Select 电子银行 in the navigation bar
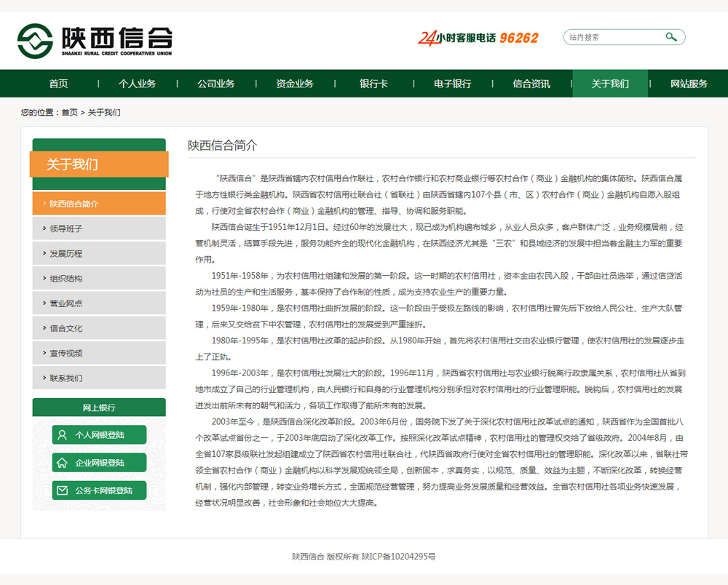 (452, 84)
